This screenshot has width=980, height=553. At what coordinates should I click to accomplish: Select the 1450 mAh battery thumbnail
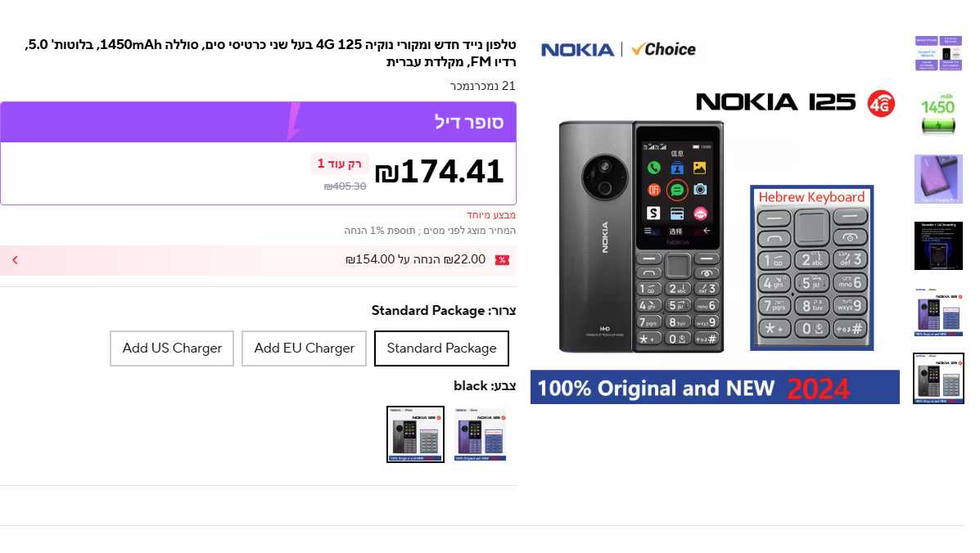pos(938,113)
